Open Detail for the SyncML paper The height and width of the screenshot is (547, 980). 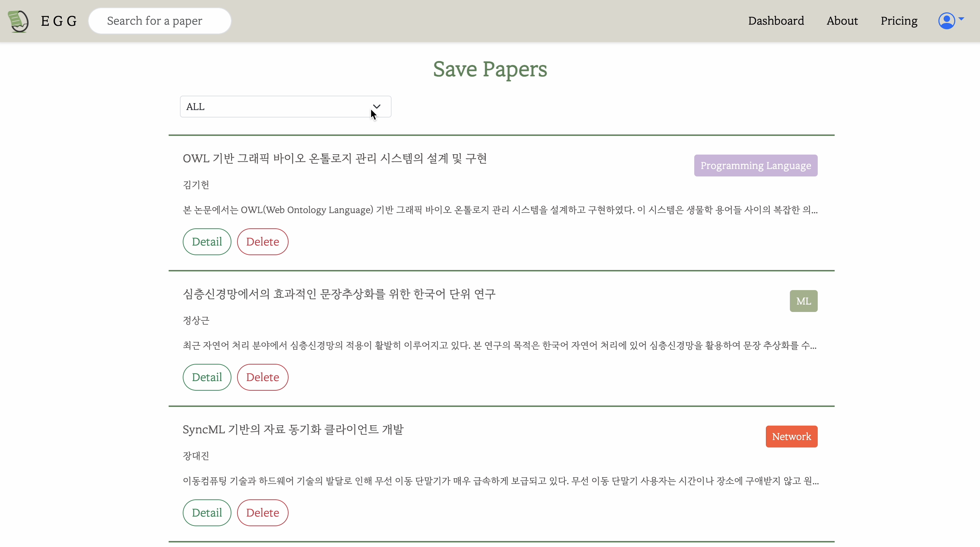click(207, 512)
